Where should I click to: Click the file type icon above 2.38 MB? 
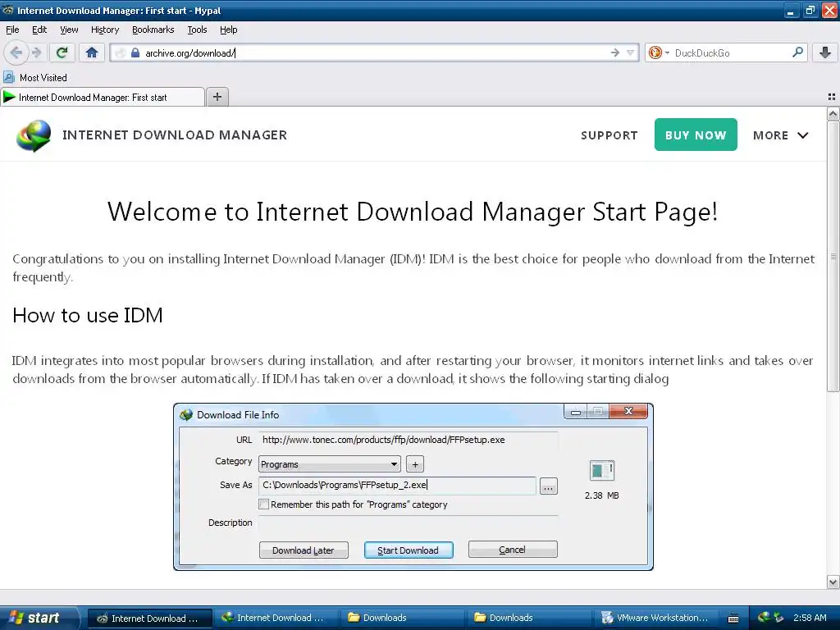tap(601, 470)
